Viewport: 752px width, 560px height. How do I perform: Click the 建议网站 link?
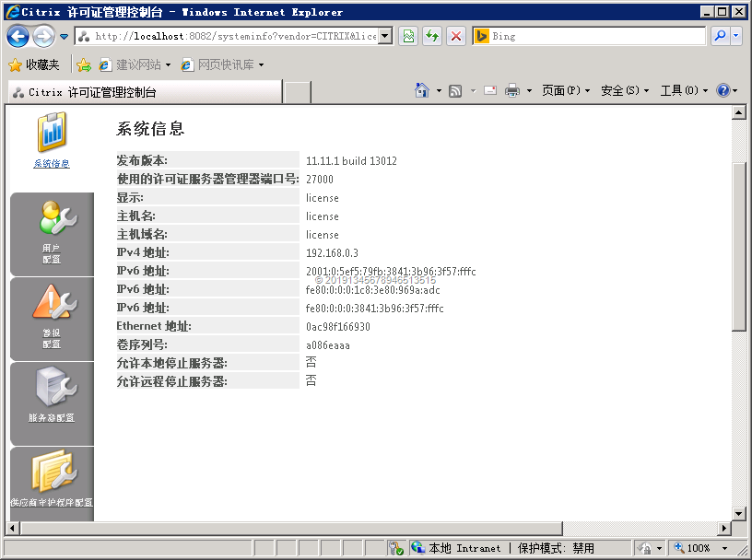(136, 64)
